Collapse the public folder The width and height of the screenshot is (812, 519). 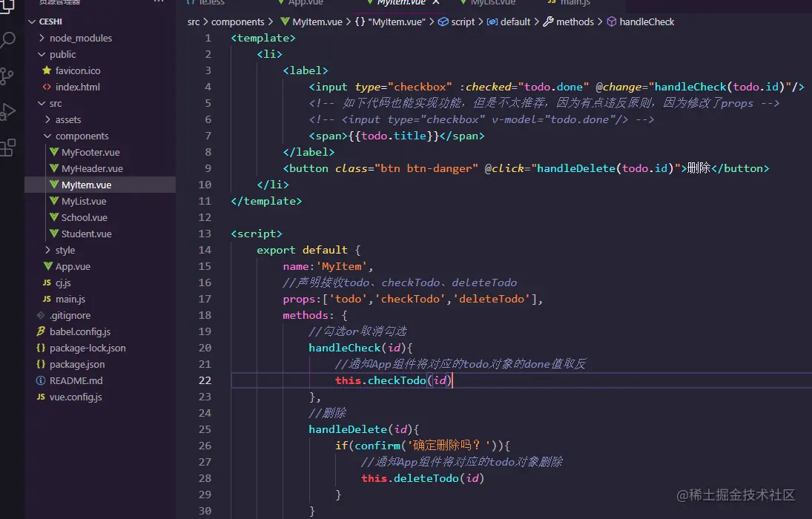point(42,54)
